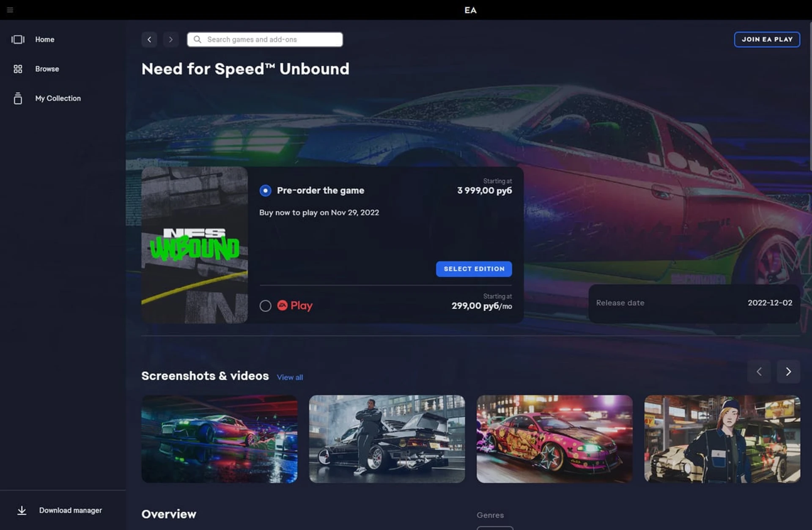This screenshot has width=812, height=530.
Task: Click the 299,00 руб/mo price
Action: tap(482, 306)
